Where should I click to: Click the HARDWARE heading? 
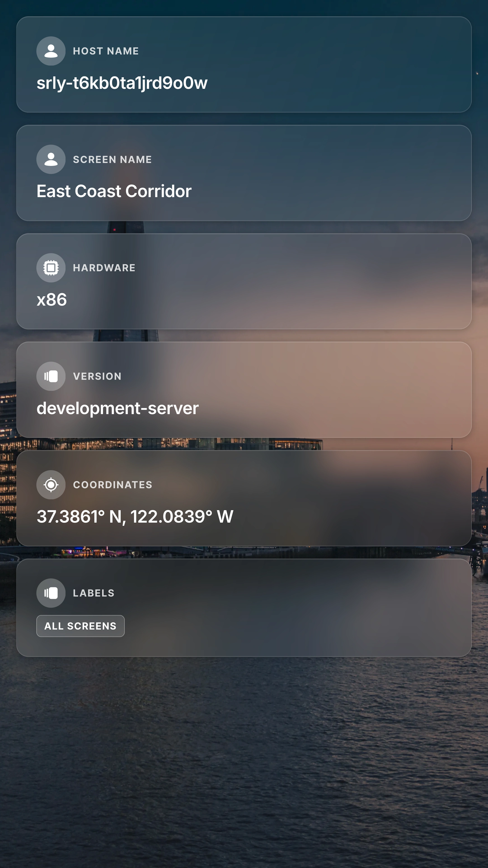pos(104,268)
